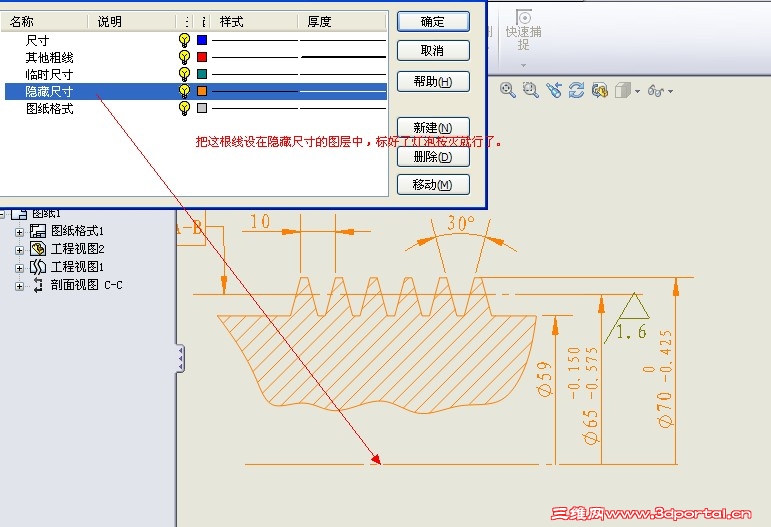Open dropdown arrow below 快速捕捉
Viewport: 771px width, 527px height.
[523, 65]
